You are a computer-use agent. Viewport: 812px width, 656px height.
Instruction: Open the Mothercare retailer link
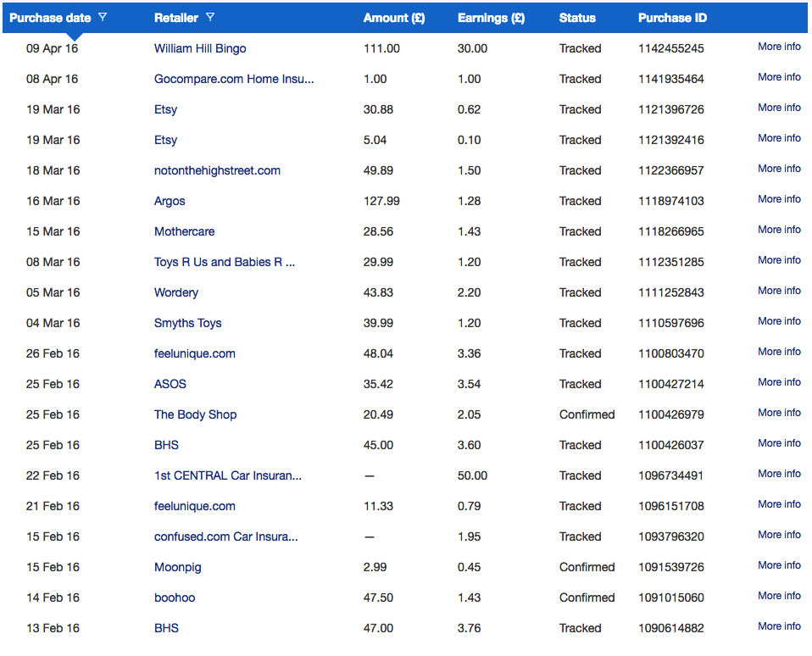pos(185,231)
